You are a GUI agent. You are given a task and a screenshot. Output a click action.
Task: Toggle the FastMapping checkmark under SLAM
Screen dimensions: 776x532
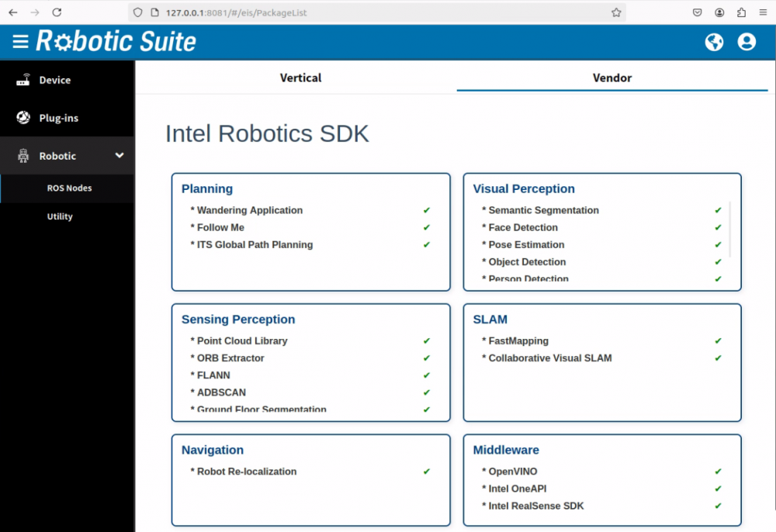tap(716, 340)
